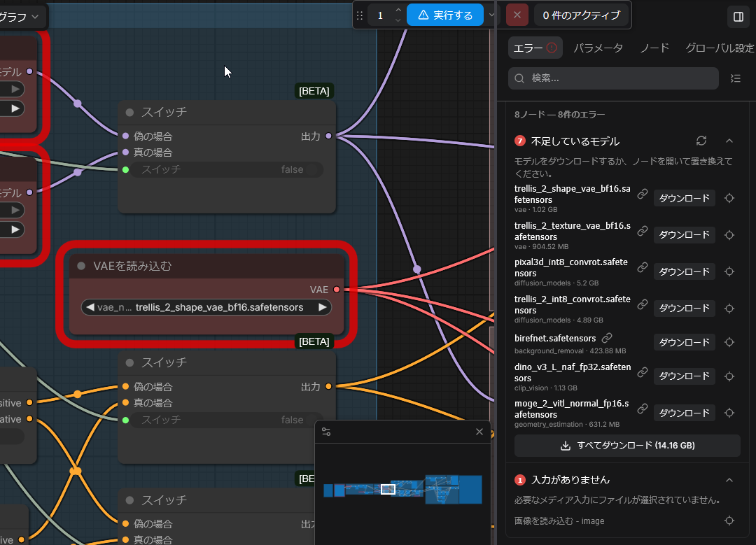Download dino_v3_L_naf_fp32.safetensors
Image resolution: width=756 pixels, height=545 pixels.
(684, 376)
